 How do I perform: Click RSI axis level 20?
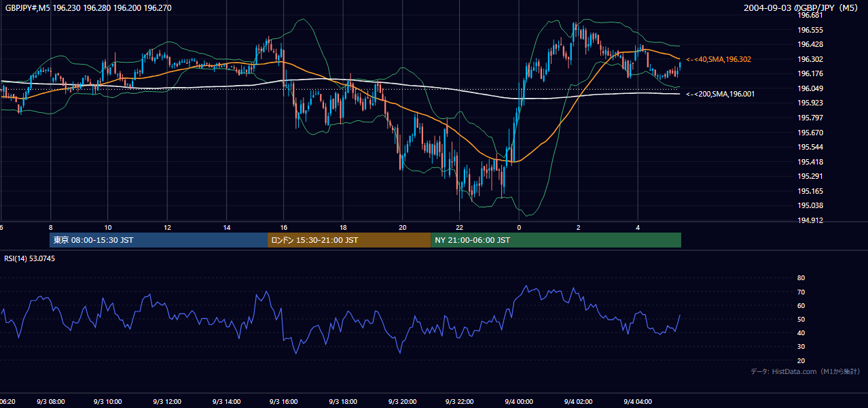tap(801, 360)
